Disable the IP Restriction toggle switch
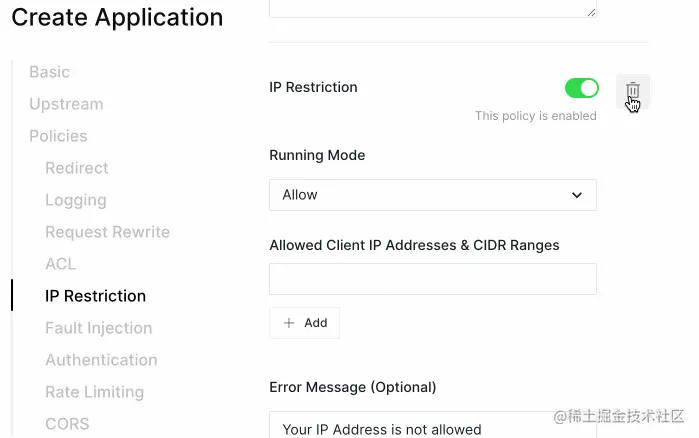 click(x=581, y=88)
